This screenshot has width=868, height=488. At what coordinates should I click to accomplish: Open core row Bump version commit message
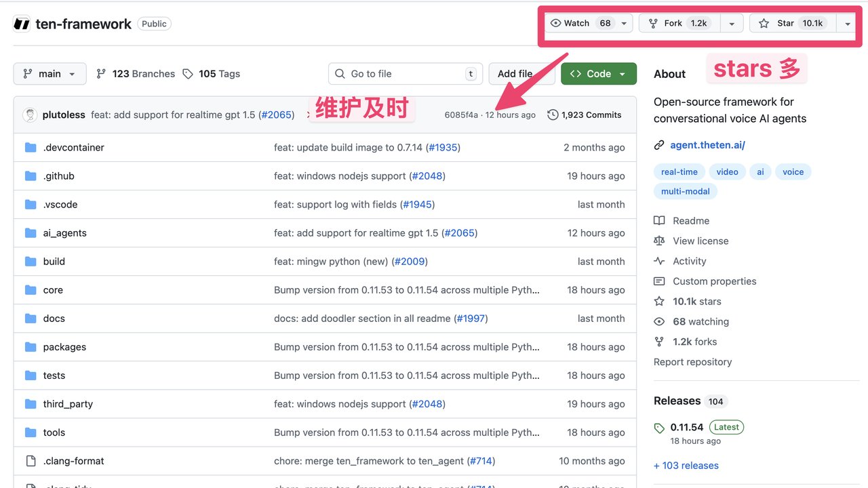(x=407, y=289)
